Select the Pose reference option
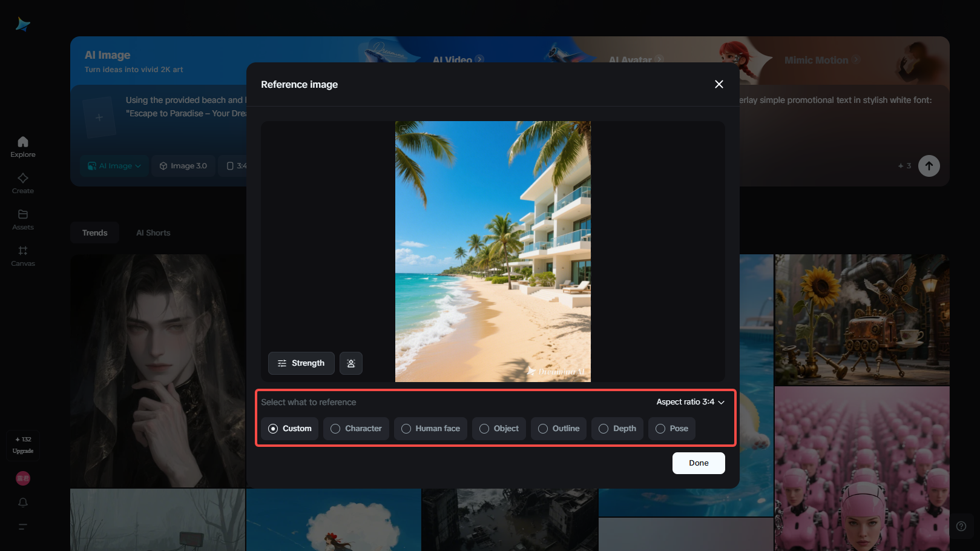 coord(672,429)
